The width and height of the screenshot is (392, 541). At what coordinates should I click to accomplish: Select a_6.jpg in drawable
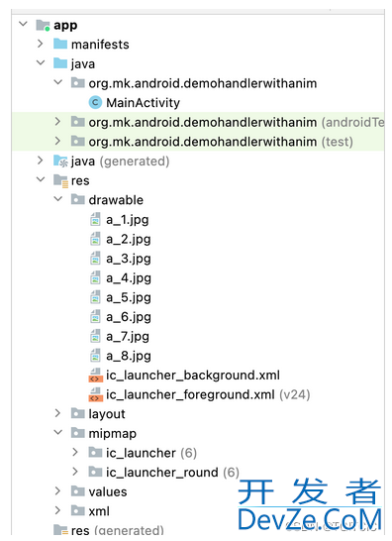129,317
